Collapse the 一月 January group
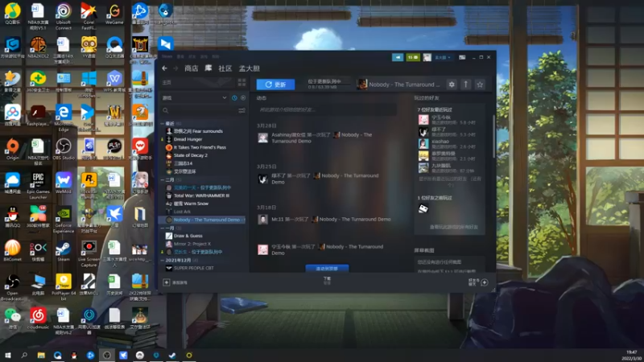This screenshot has height=362, width=644. coord(163,228)
